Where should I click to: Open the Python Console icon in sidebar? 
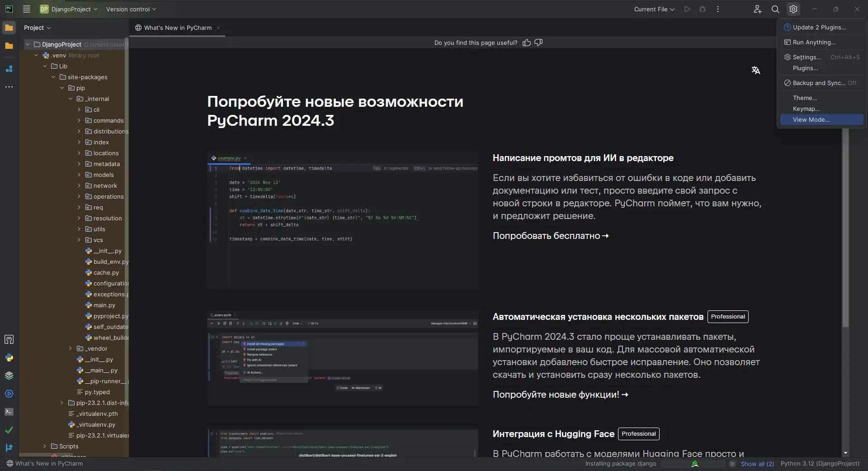click(9, 358)
